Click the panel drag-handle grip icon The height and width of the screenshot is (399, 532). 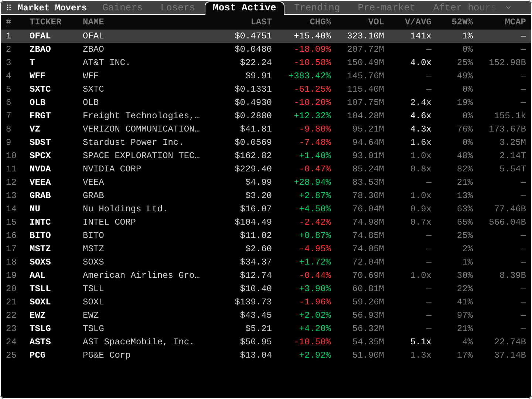click(x=9, y=7)
